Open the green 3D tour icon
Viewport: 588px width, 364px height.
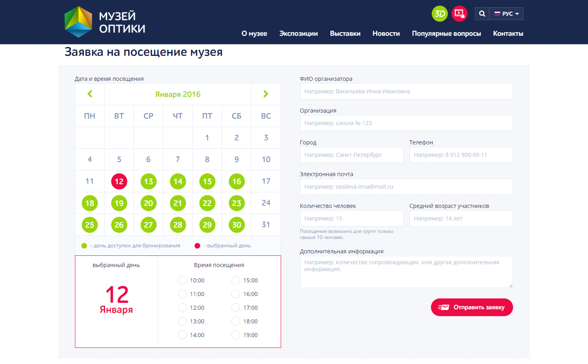(x=439, y=14)
